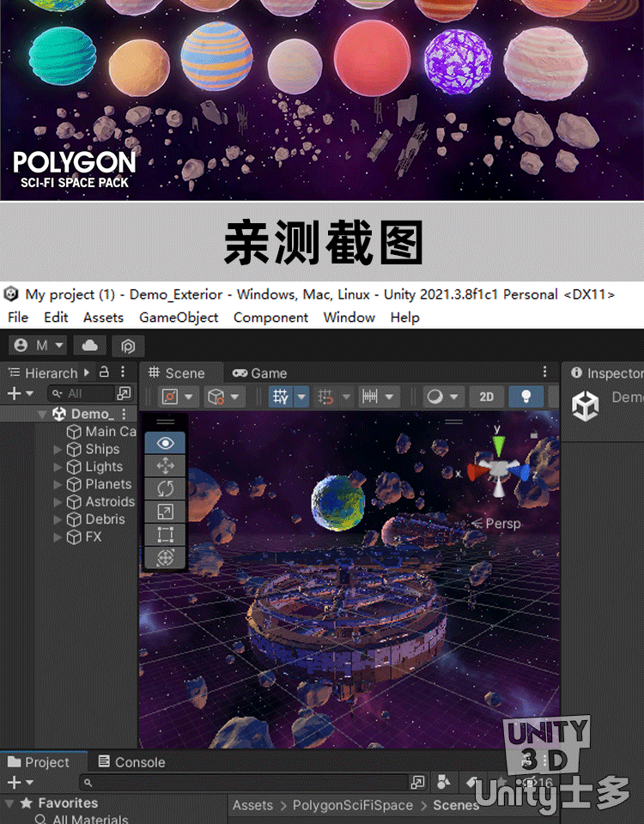
Task: Open increment snapping dropdown arrow
Action: click(390, 397)
